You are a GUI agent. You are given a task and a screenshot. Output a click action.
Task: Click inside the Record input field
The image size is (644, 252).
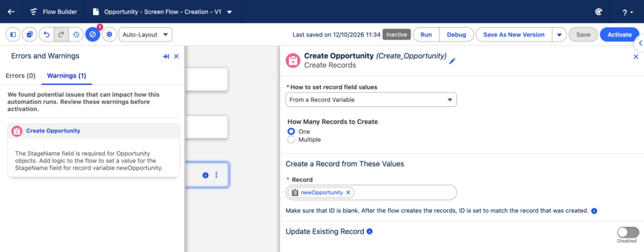(x=371, y=192)
